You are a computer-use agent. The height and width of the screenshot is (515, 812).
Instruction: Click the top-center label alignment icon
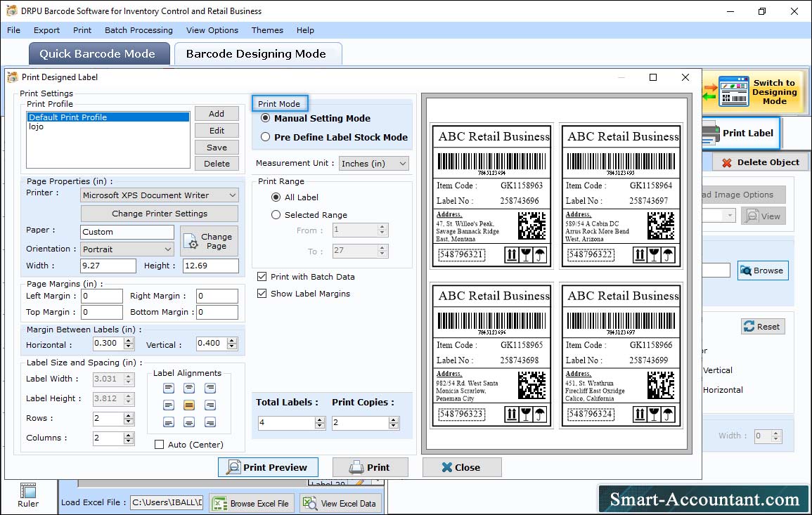coord(189,388)
